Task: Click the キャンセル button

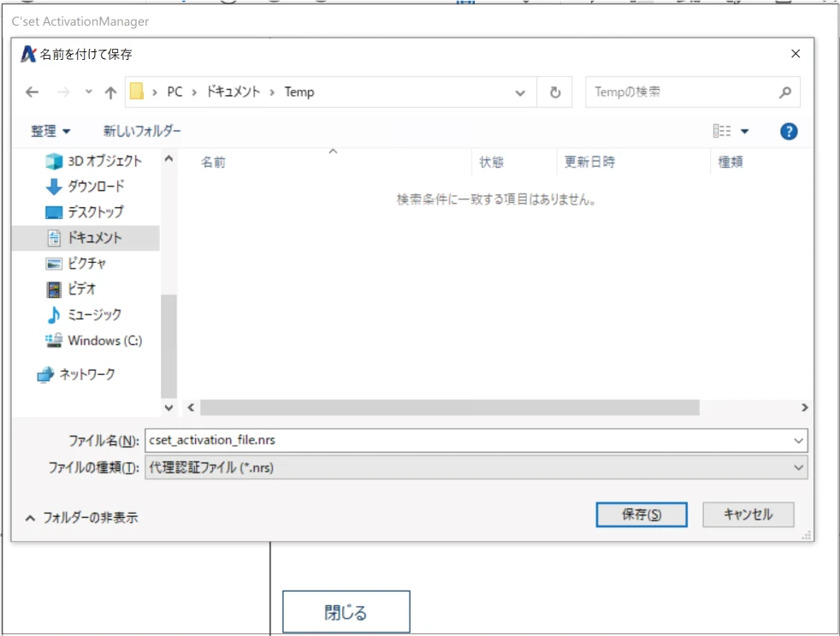Action: tap(748, 514)
